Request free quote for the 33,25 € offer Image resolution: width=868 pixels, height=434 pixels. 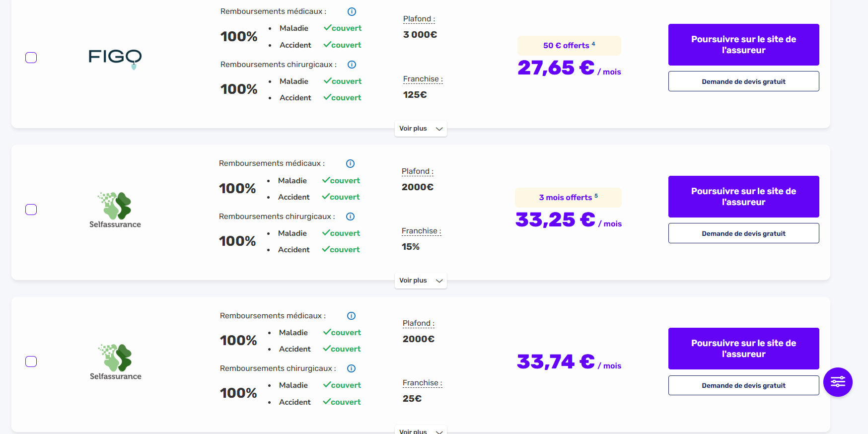[743, 233]
